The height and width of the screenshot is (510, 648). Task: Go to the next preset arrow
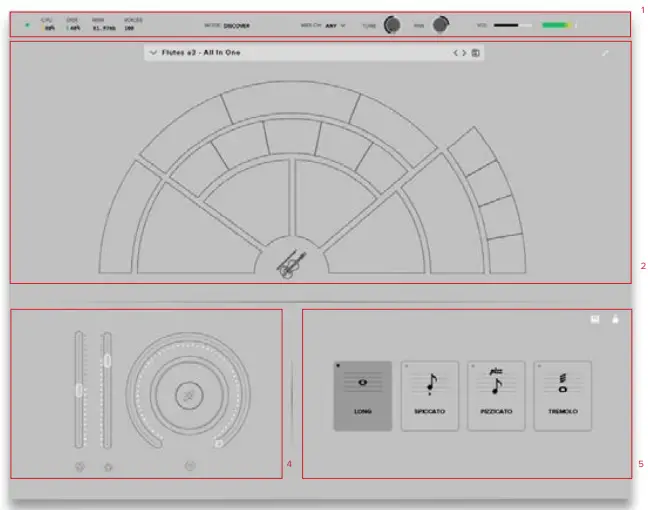point(464,53)
